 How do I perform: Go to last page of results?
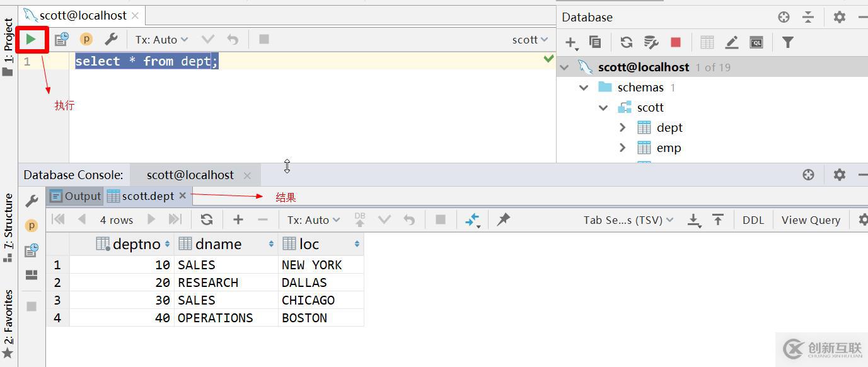tap(175, 219)
